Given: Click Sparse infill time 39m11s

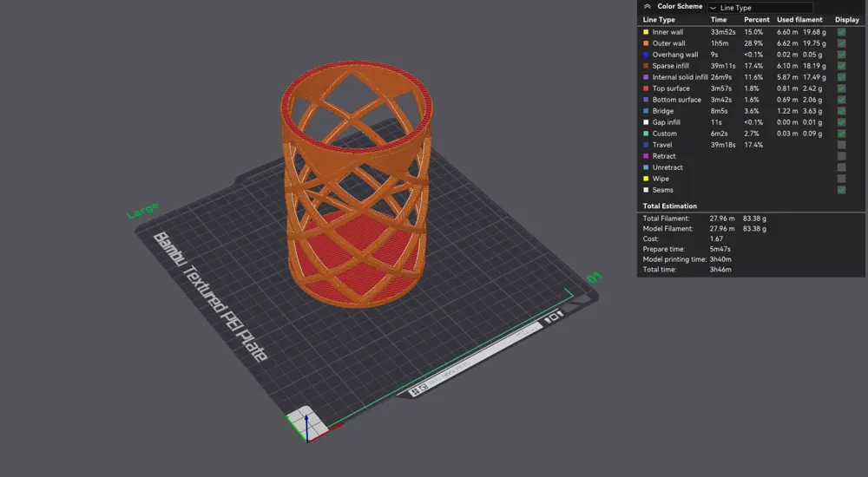Looking at the screenshot, I should point(723,66).
